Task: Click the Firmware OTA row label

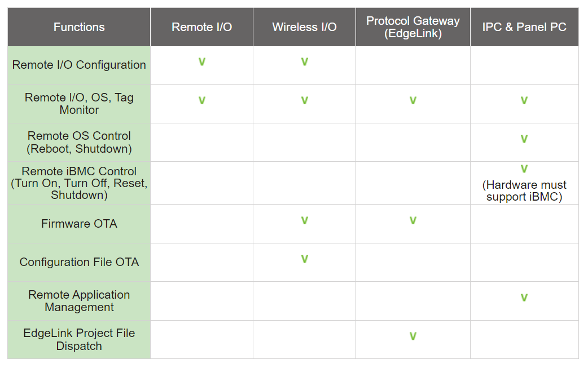Action: click(79, 224)
